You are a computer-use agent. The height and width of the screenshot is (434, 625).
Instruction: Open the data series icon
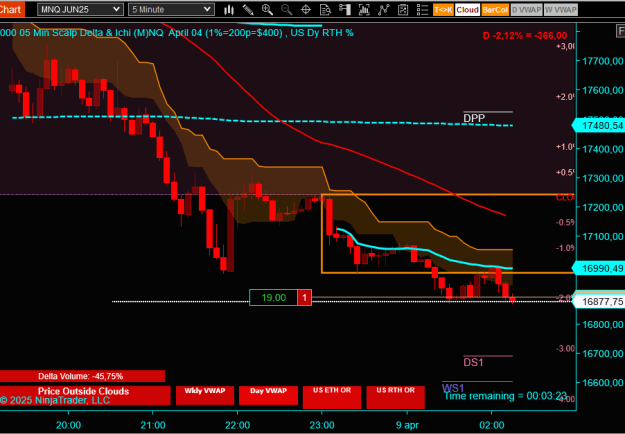click(364, 10)
